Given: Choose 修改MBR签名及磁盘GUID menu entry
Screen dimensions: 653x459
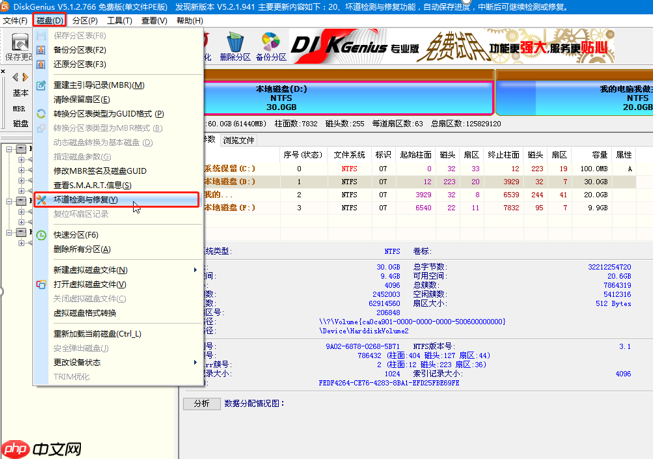Looking at the screenshot, I should pos(100,171).
